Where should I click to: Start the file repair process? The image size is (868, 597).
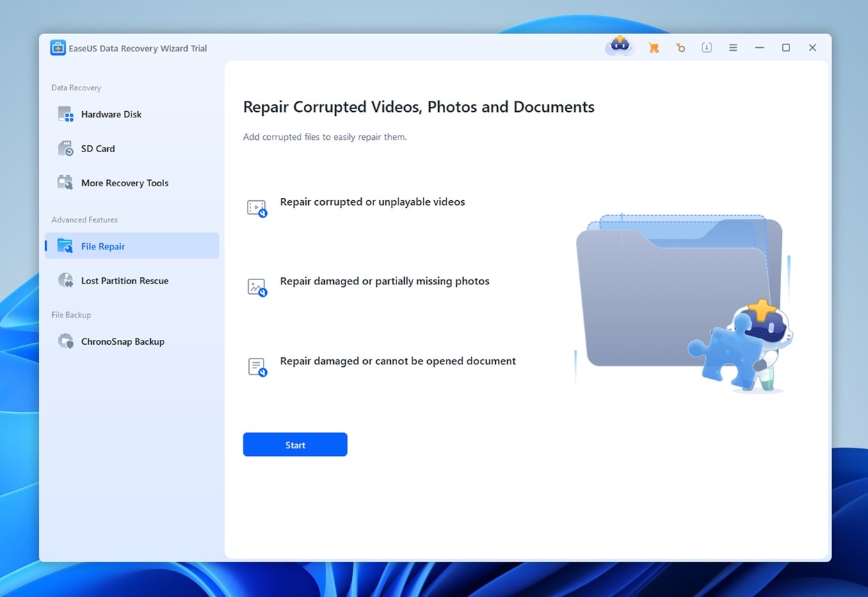pyautogui.click(x=295, y=445)
